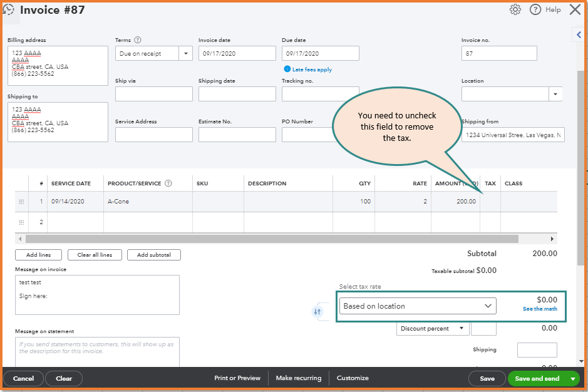The width and height of the screenshot is (588, 392).
Task: Click the Late fees apply info icon
Action: pos(287,69)
